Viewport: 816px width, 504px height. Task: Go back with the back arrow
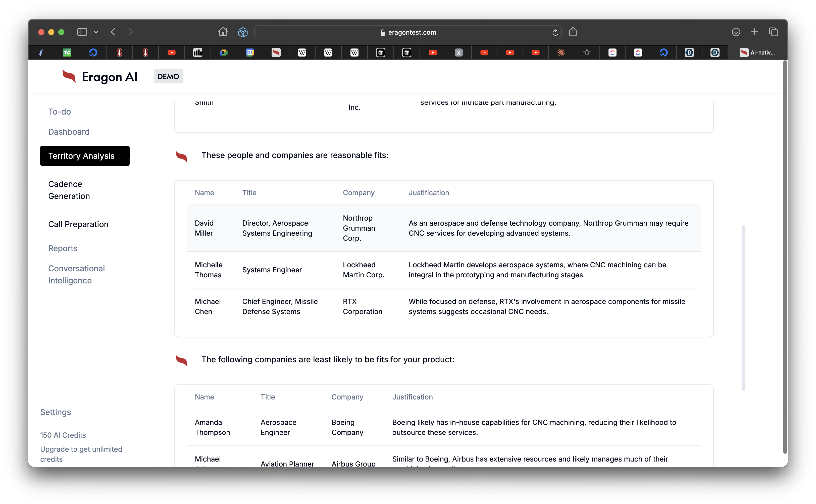click(x=113, y=32)
